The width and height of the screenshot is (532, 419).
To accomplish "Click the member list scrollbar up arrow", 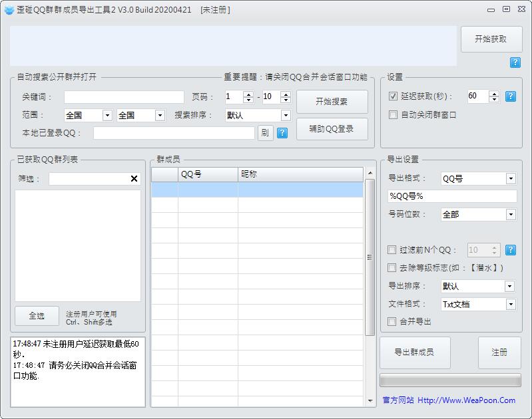I will point(370,173).
